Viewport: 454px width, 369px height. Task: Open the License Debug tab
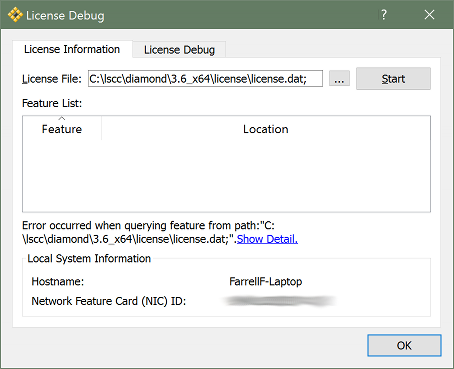click(x=179, y=50)
